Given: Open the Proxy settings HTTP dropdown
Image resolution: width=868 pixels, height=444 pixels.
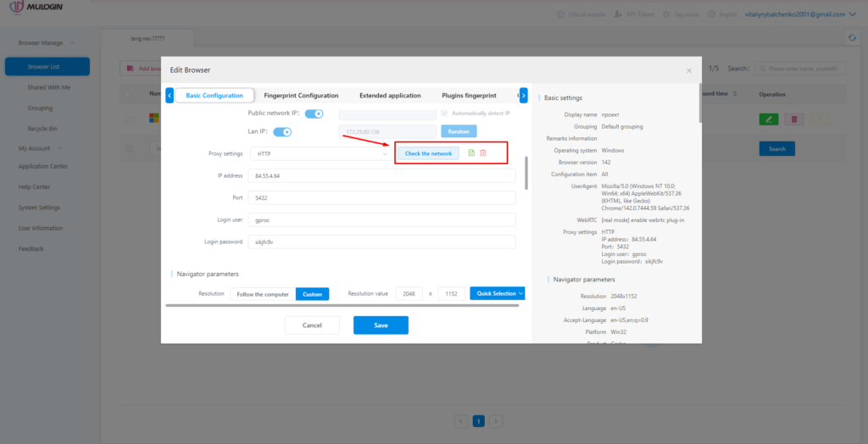Looking at the screenshot, I should point(320,154).
